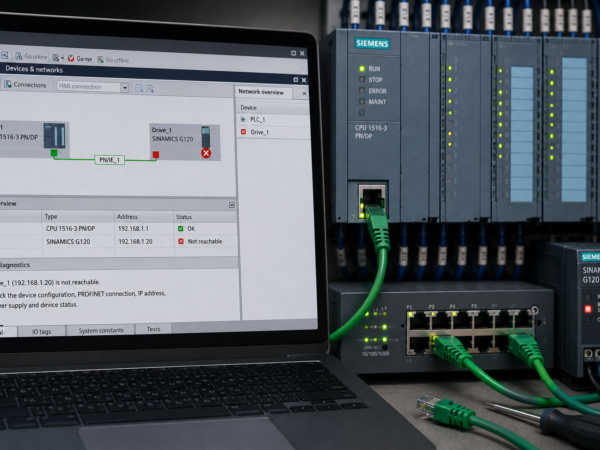The height and width of the screenshot is (450, 600).
Task: Click the accessible devices icon beside Go online
Action: coord(55,57)
